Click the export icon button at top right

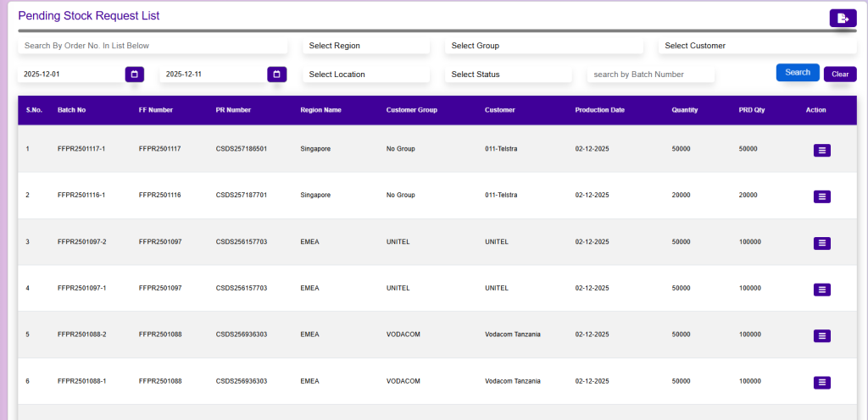click(x=843, y=18)
